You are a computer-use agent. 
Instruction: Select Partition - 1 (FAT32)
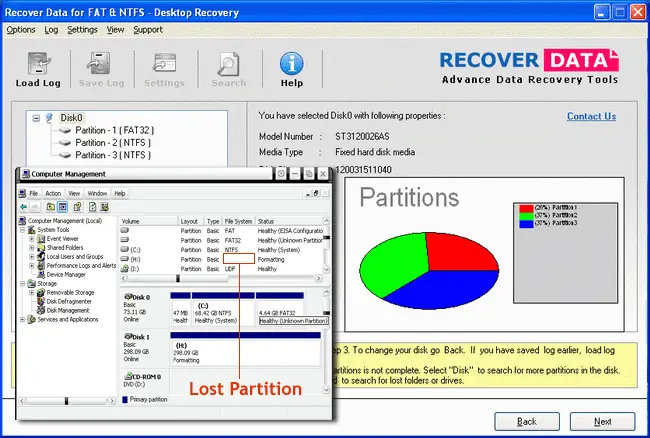pos(114,131)
